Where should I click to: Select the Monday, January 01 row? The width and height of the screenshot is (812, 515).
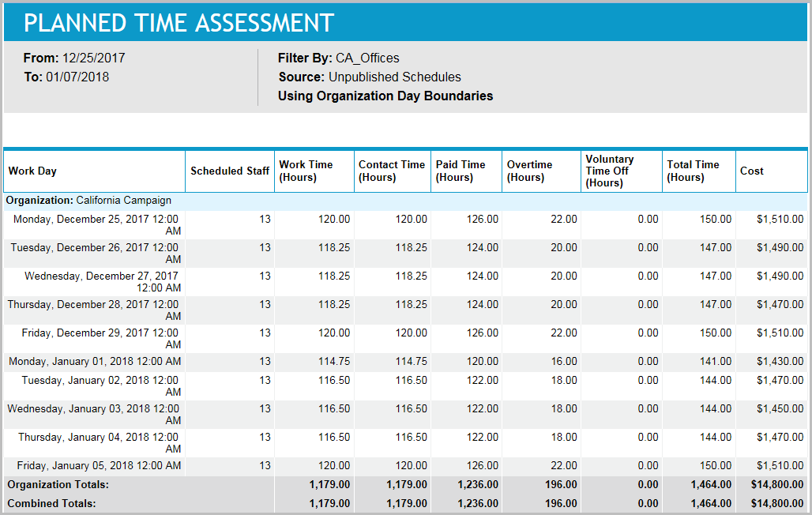click(x=95, y=361)
